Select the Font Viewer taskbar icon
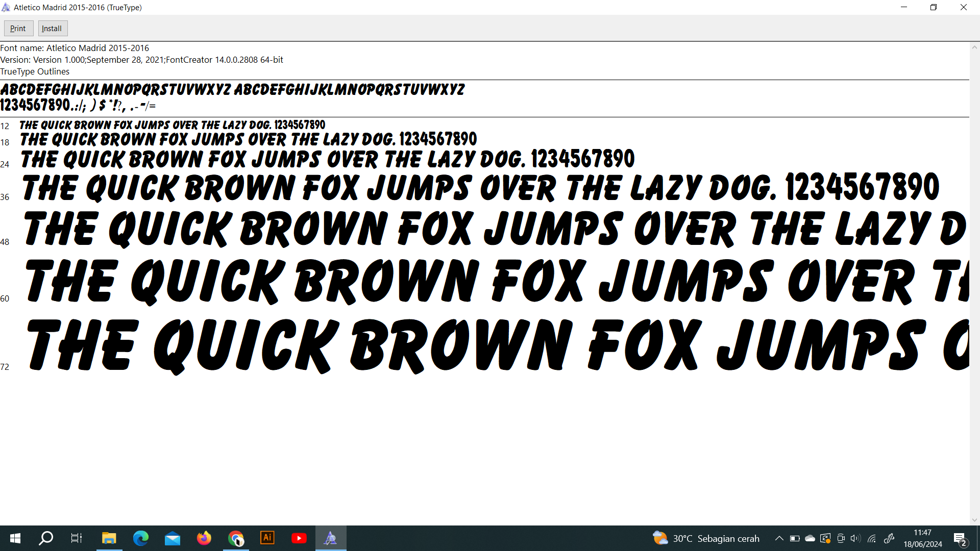Viewport: 980px width, 551px height. coord(331,538)
